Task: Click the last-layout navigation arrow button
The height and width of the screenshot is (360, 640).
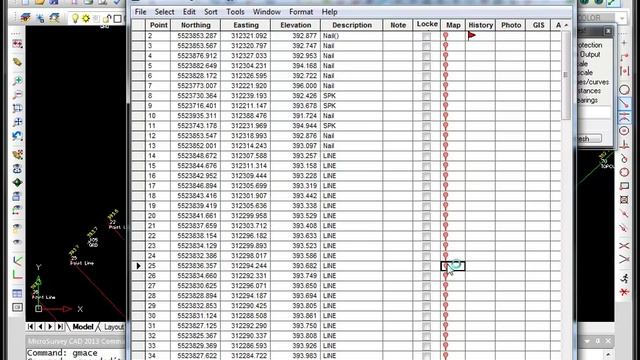Action: tap(60, 327)
